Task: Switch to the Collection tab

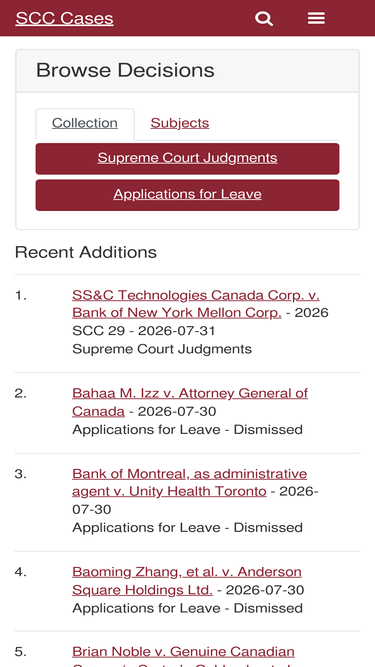Action: pyautogui.click(x=85, y=123)
